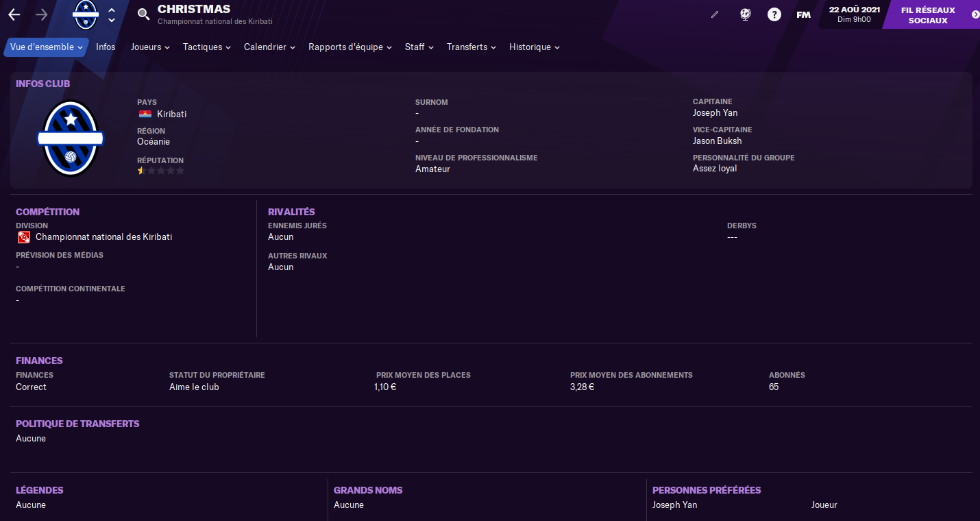Image resolution: width=980 pixels, height=521 pixels.
Task: Click the 'Amateur' professionalism value
Action: [432, 169]
